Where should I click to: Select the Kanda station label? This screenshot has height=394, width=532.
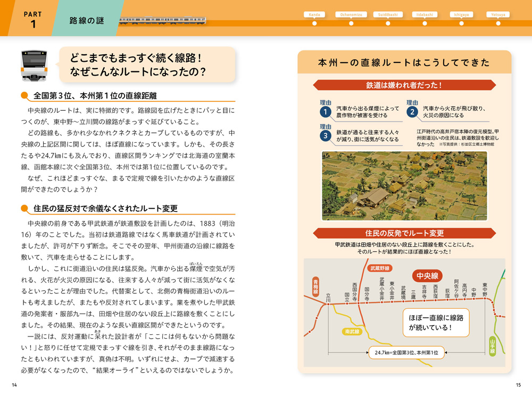pyautogui.click(x=314, y=14)
